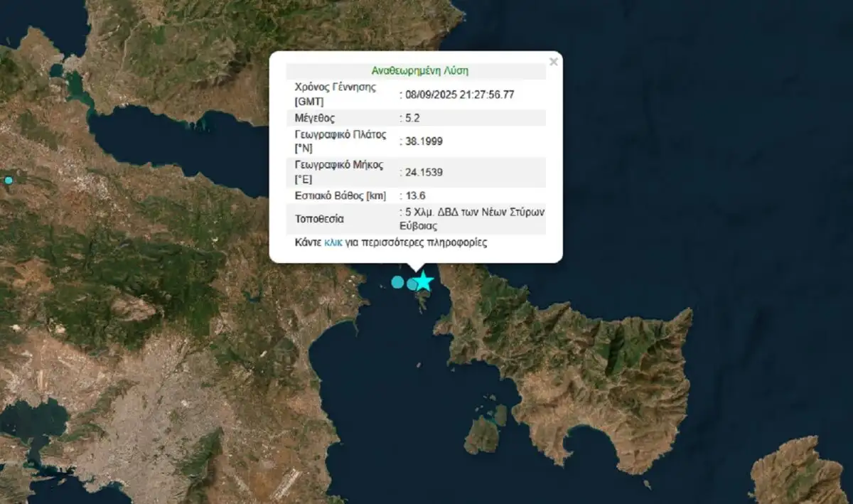This screenshot has height=504, width=853.
Task: Click the Νέων Στύρων Εύβοιας location text
Action: [x=472, y=220]
